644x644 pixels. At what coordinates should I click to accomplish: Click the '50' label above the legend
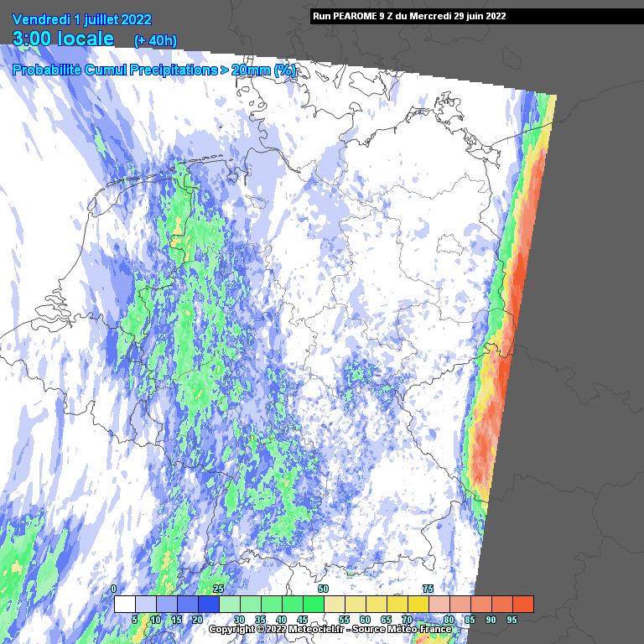323,589
